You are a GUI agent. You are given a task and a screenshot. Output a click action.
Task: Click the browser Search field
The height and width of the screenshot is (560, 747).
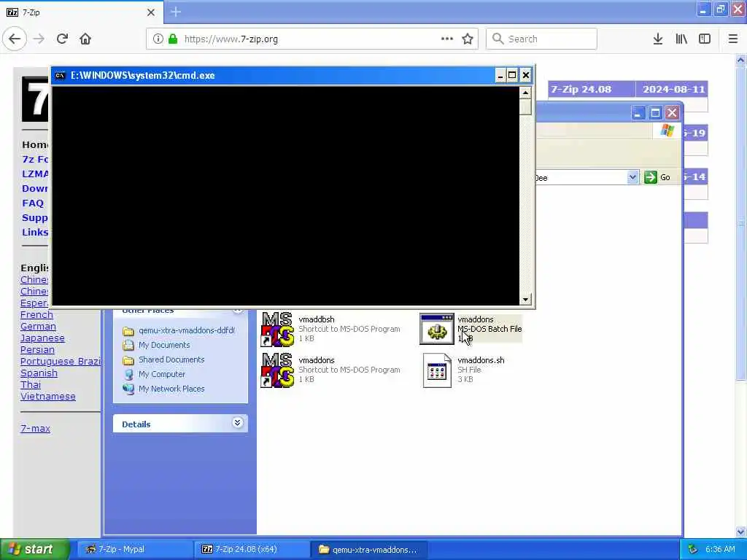pos(541,39)
